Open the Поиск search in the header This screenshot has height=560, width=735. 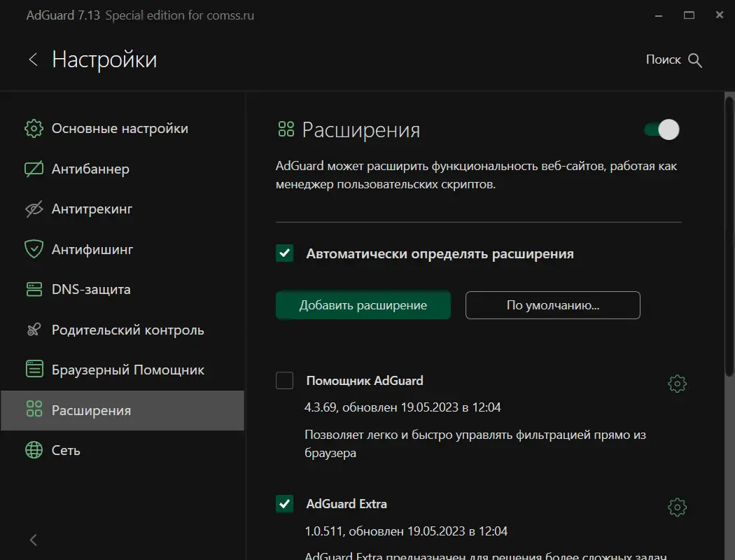(x=673, y=60)
